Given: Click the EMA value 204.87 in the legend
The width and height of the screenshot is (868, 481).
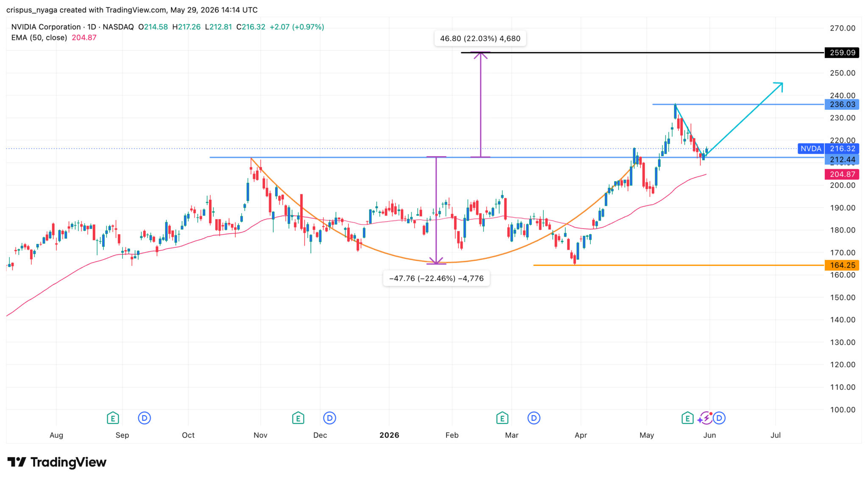Looking at the screenshot, I should point(84,37).
